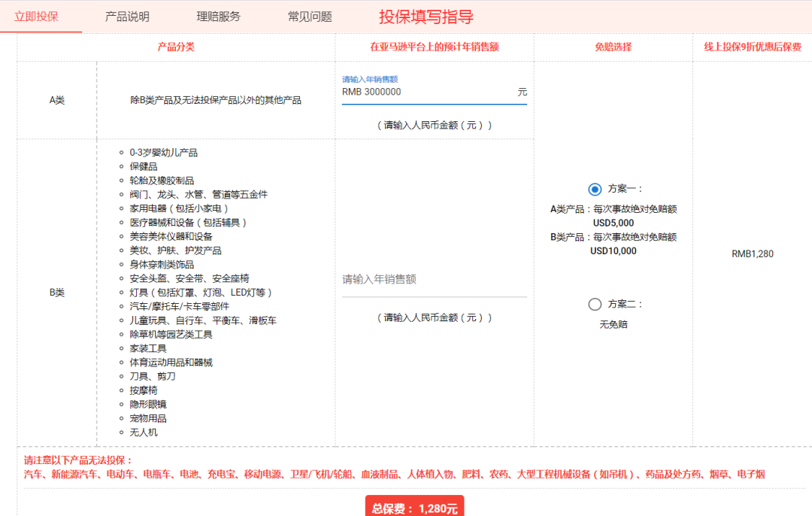Open the 产品说明 tab
Screen dimensions: 812x516
(x=127, y=17)
